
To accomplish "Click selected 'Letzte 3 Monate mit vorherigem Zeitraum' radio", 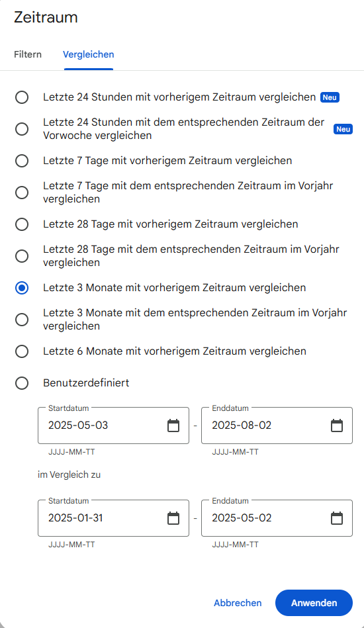I will [x=22, y=288].
